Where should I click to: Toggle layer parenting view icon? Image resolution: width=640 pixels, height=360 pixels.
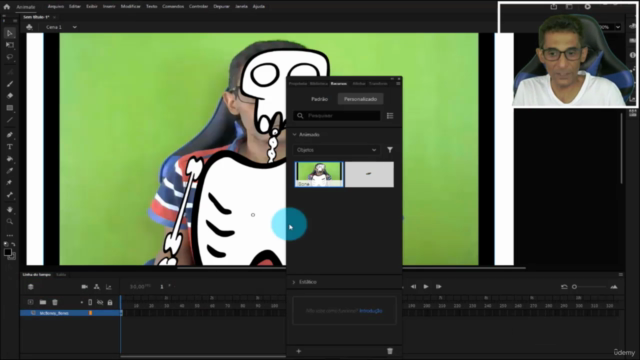97,287
